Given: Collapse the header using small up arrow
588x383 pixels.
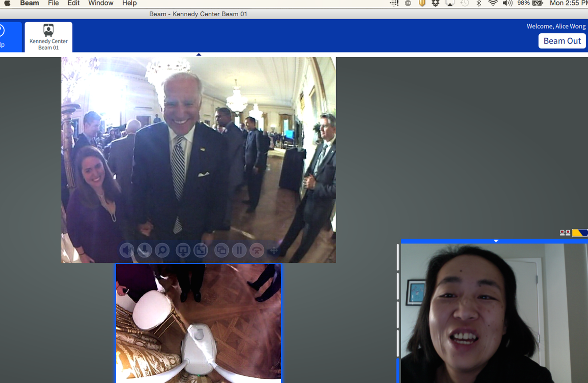Looking at the screenshot, I should 198,54.
